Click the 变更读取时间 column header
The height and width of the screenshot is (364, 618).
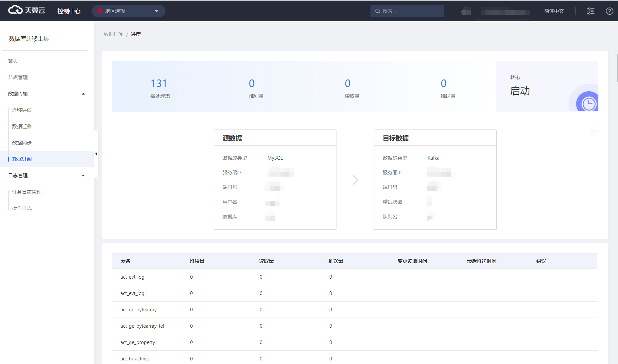(412, 261)
